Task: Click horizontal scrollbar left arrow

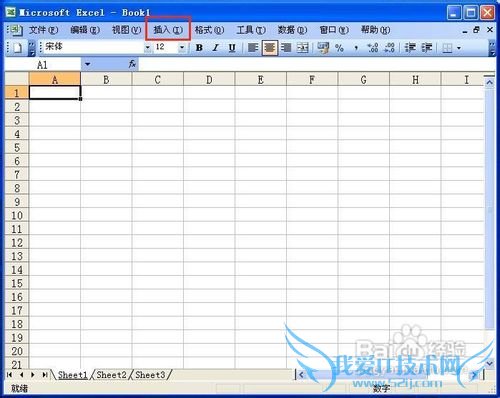Action: (301, 375)
